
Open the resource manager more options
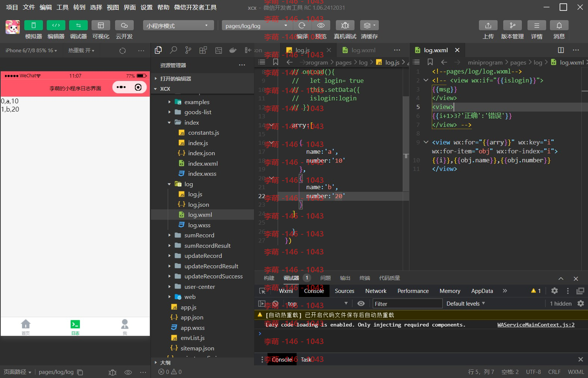242,65
